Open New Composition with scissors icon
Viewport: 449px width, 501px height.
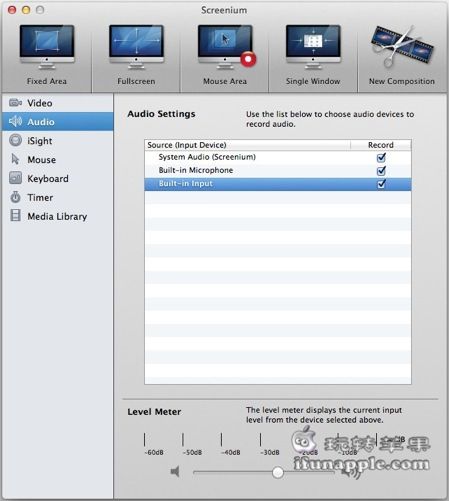pos(402,55)
